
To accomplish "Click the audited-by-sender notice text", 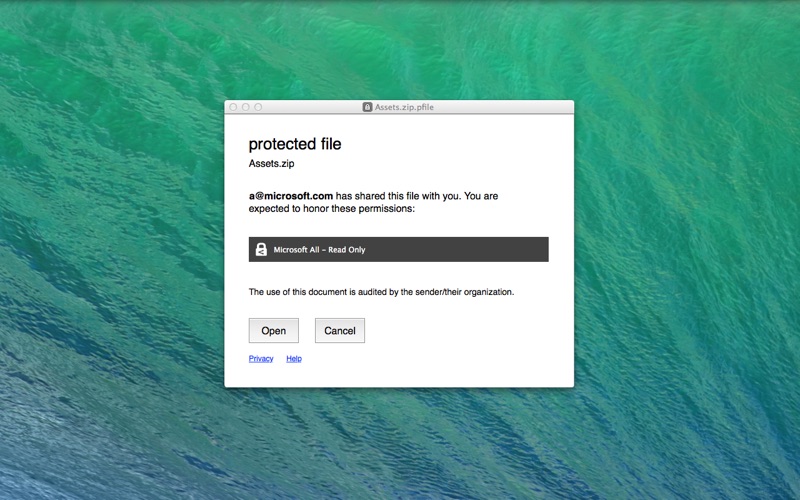I will tap(381, 292).
